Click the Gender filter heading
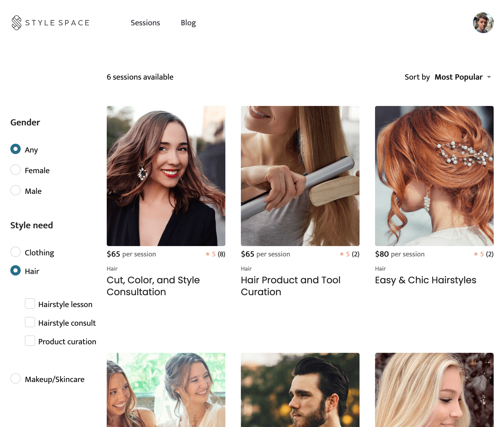504x427 pixels. click(x=25, y=122)
